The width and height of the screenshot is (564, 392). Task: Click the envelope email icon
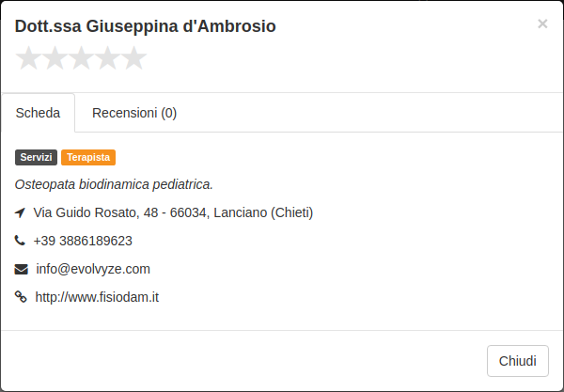pyautogui.click(x=21, y=269)
